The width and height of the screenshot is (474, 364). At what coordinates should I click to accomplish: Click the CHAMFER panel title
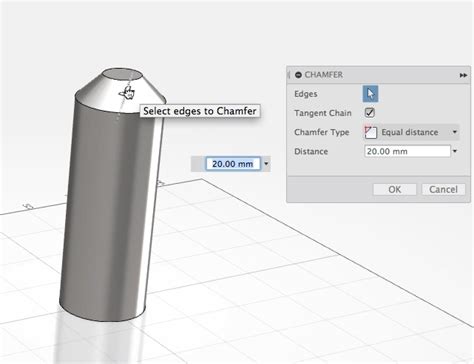pos(324,75)
